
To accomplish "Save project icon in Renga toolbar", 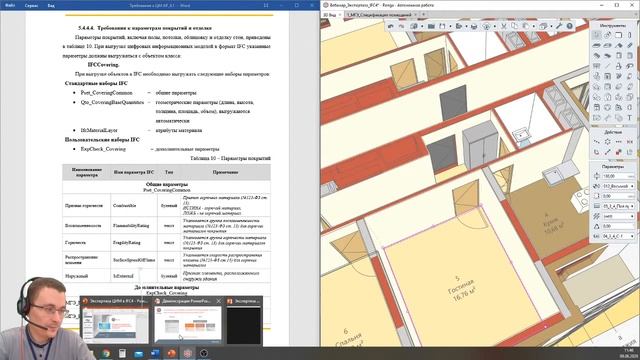I will pyautogui.click(x=442, y=26).
